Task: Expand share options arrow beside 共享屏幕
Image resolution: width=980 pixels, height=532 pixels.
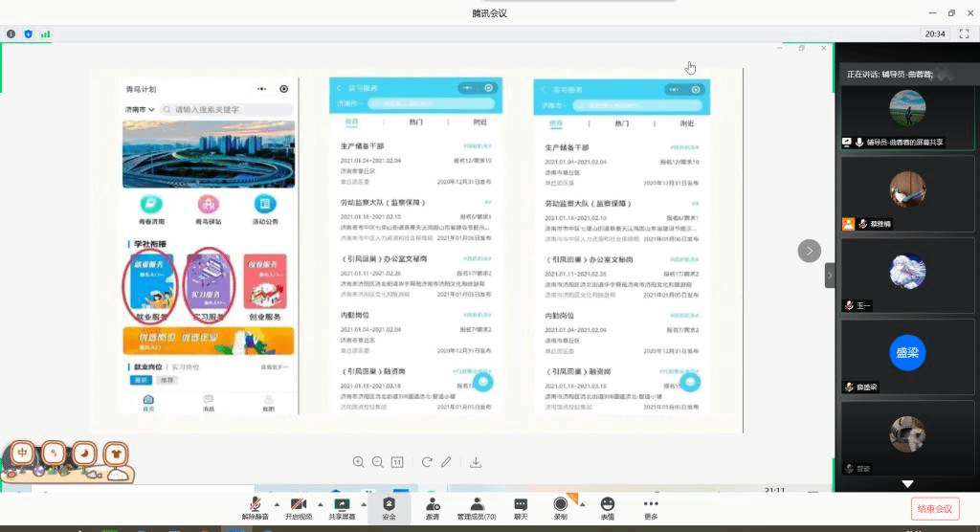Action: point(364,504)
